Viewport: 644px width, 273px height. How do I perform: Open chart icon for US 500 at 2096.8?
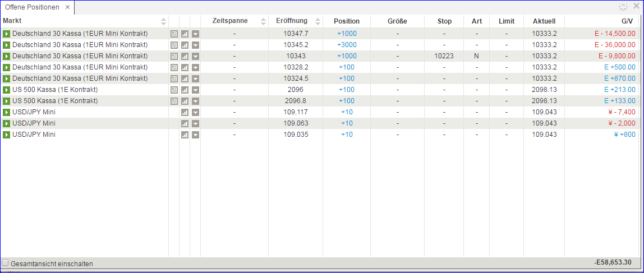[x=185, y=101]
